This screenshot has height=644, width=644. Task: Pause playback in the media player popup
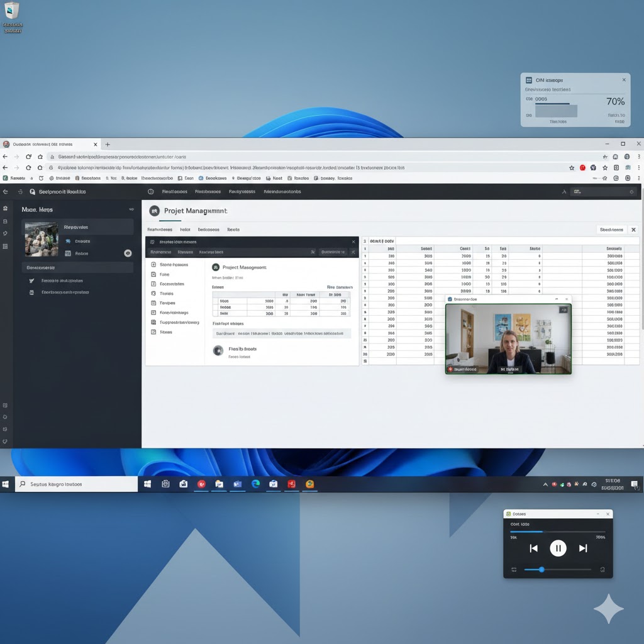tap(558, 548)
